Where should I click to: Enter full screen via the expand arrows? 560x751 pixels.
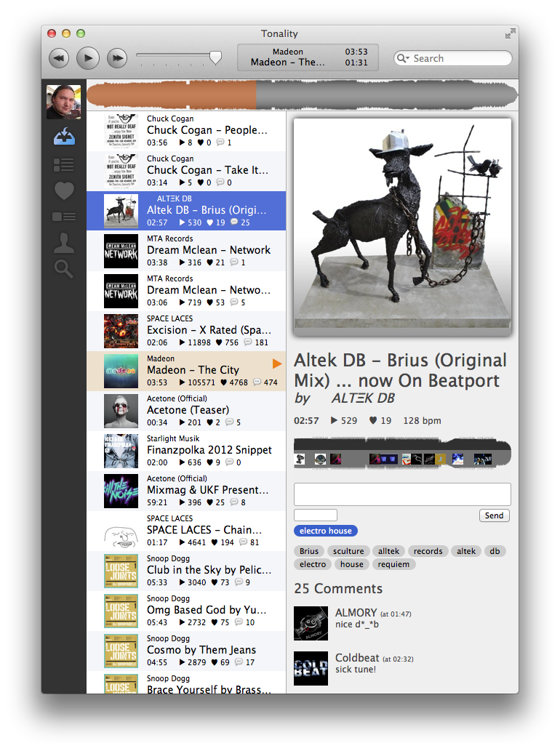[x=510, y=33]
